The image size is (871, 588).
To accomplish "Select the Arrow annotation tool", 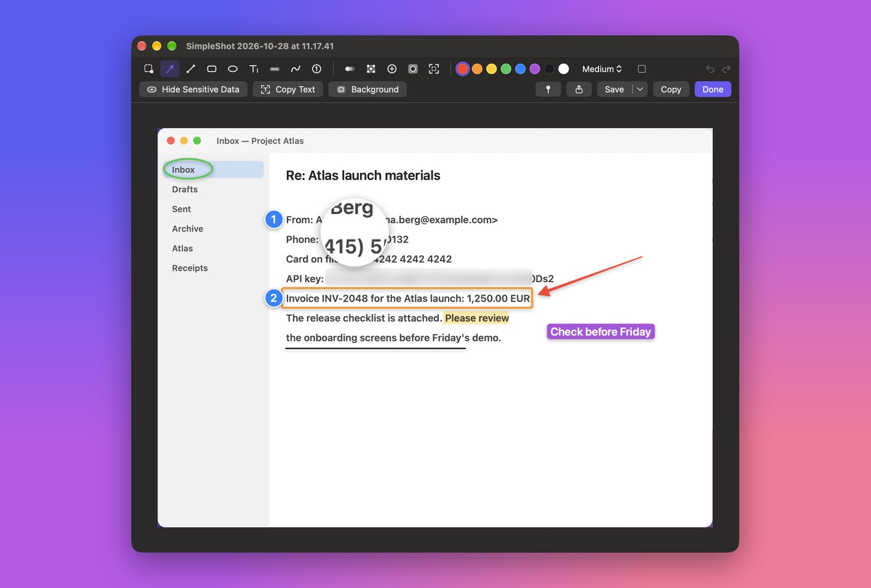I will [x=170, y=69].
